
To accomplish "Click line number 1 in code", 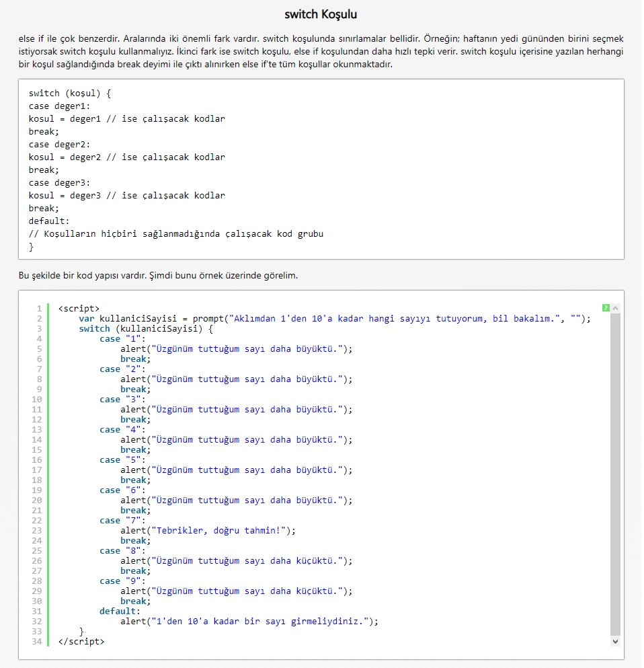I will pos(39,309).
